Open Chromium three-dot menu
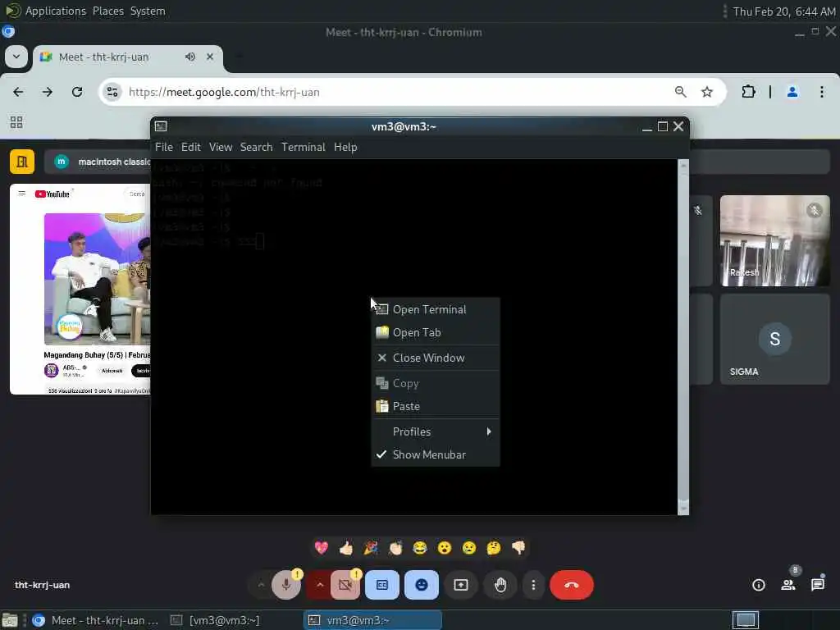Image resolution: width=840 pixels, height=630 pixels. [x=822, y=92]
